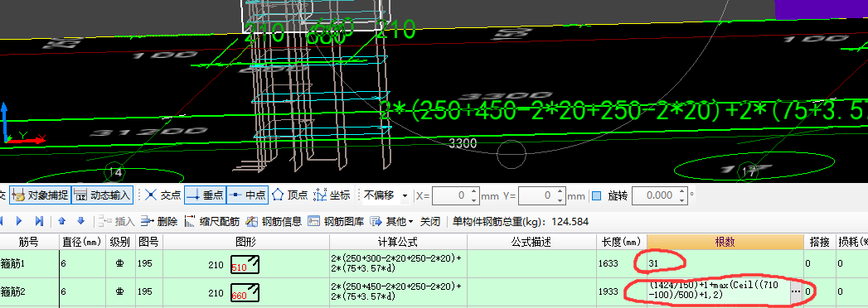The image size is (868, 308).
Task: Expand the 其他 dropdown menu
Action: (392, 222)
